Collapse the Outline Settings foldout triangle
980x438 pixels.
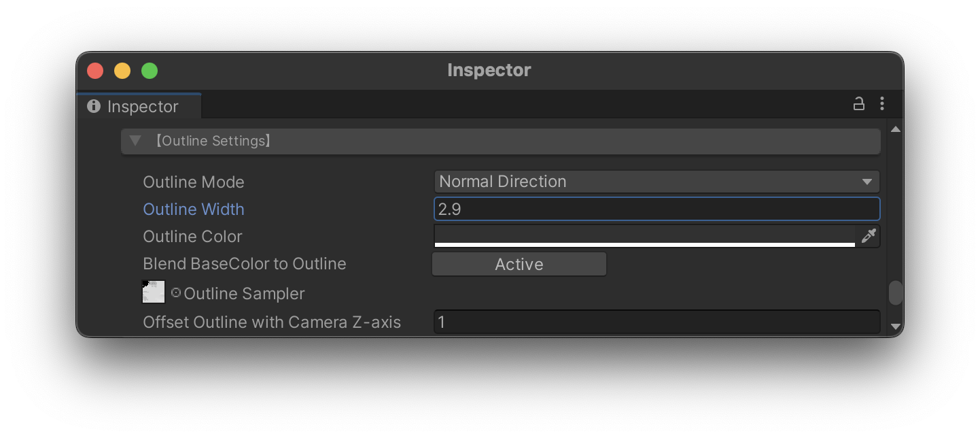point(135,141)
